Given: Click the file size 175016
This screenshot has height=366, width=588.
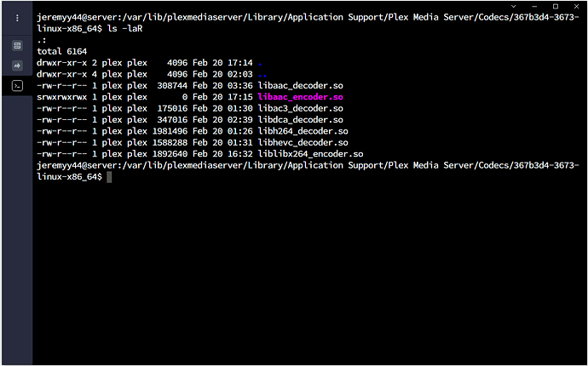Looking at the screenshot, I should click(172, 108).
